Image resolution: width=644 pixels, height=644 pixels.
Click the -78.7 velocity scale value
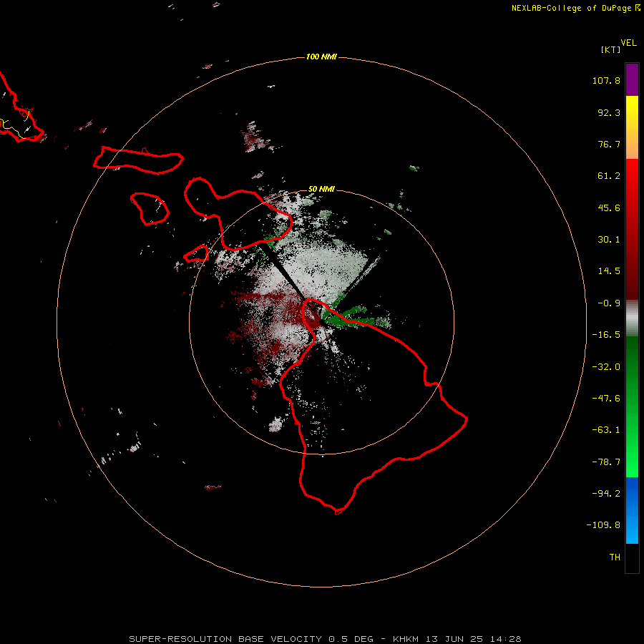606,462
